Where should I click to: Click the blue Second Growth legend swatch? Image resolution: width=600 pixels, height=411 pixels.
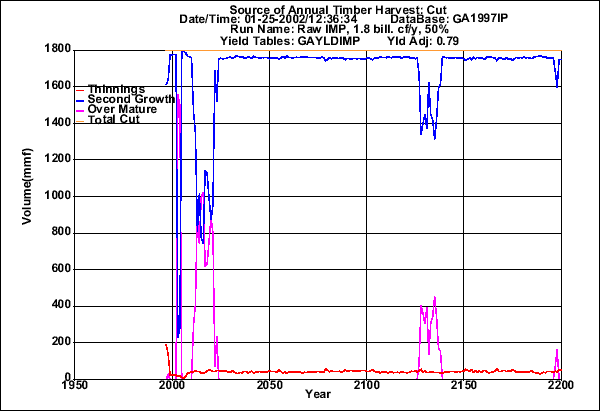pyautogui.click(x=81, y=100)
